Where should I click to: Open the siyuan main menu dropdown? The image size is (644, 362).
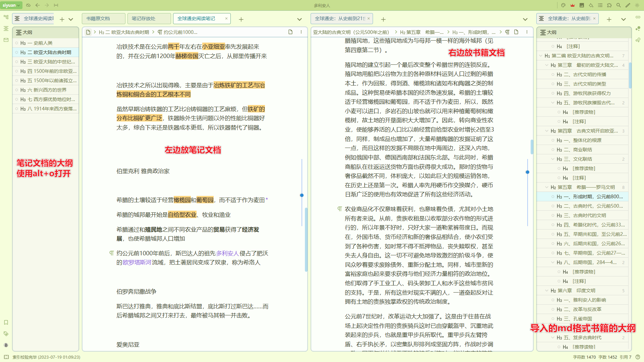(x=11, y=5)
